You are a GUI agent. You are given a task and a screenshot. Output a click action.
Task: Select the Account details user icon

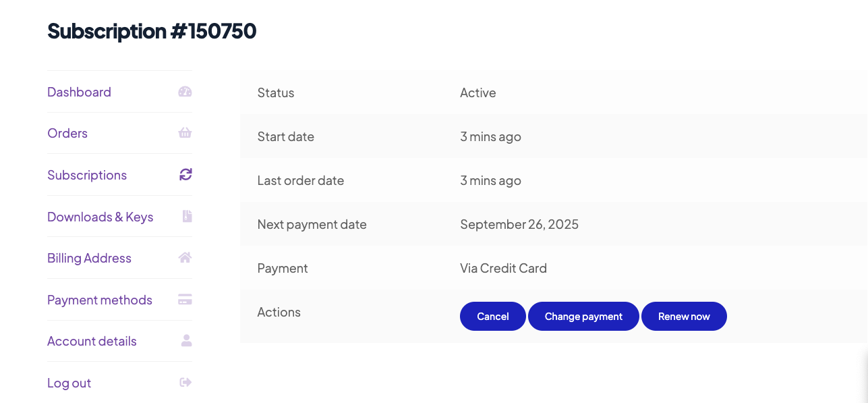tap(185, 340)
